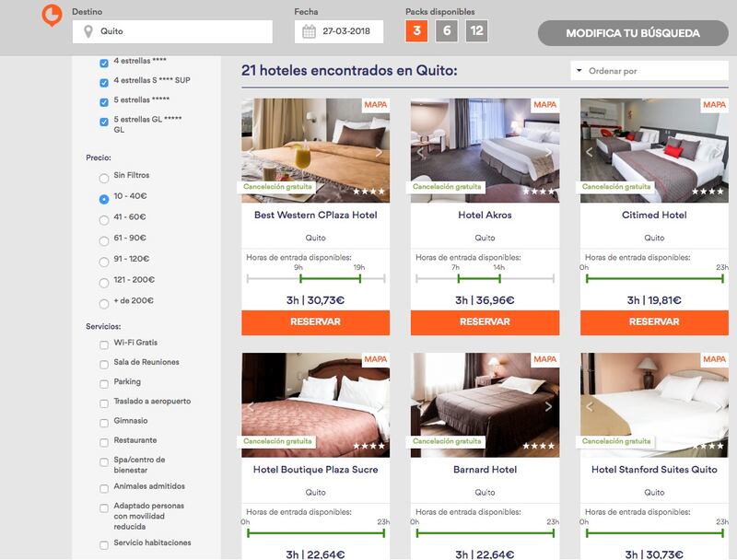This screenshot has height=560, width=737.
Task: Select the 121 - 200€ price range
Action: [x=104, y=283]
